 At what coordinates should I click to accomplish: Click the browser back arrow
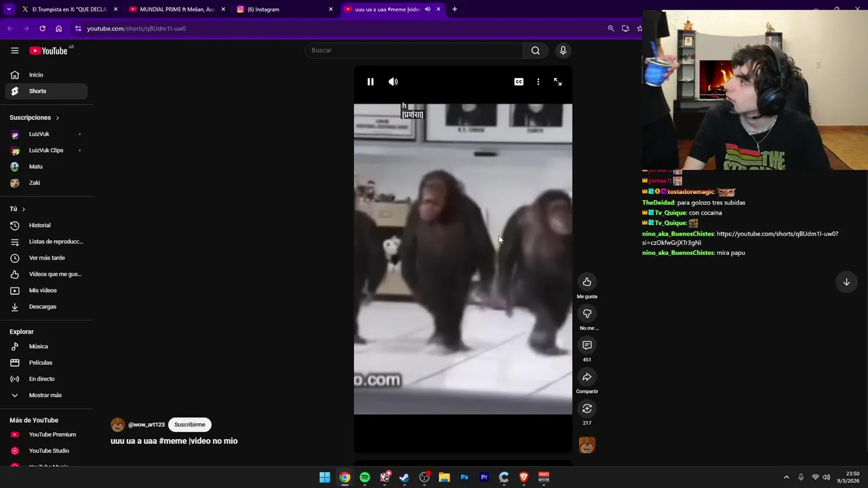(x=9, y=28)
